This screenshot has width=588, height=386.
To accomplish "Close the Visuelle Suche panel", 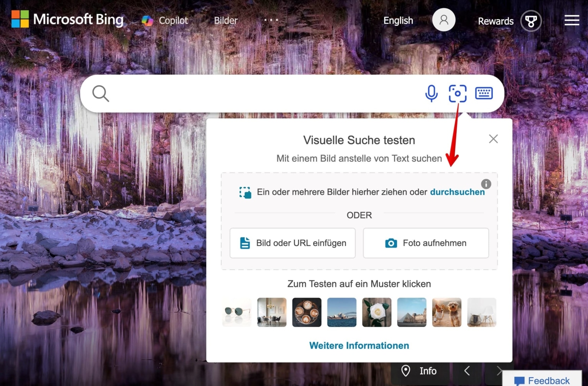I will click(x=493, y=139).
